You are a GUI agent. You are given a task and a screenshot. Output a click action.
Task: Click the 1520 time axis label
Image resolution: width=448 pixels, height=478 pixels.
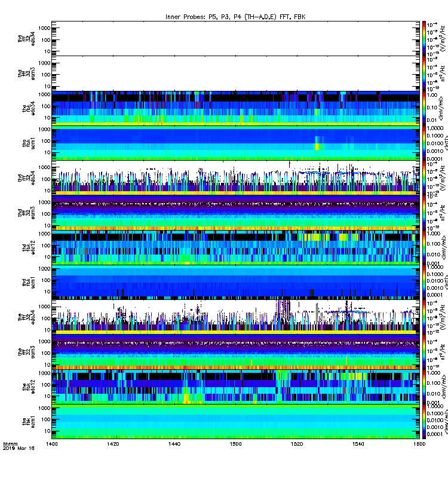(297, 444)
